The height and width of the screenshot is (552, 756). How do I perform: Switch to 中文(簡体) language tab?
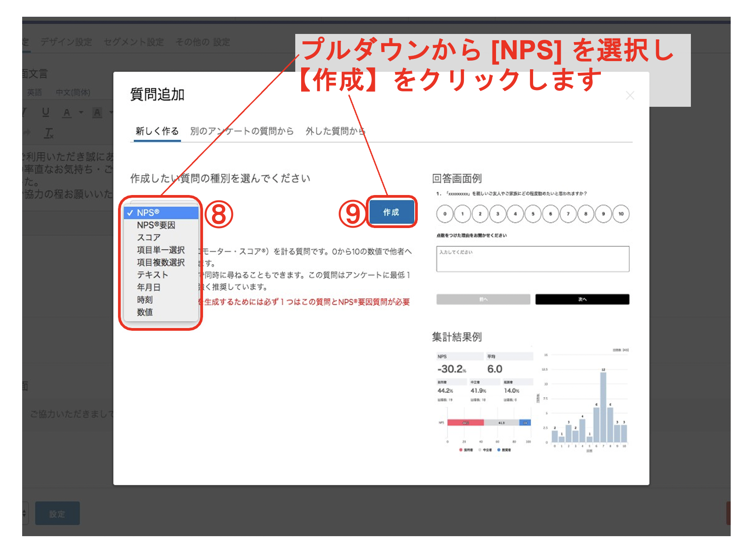[73, 92]
